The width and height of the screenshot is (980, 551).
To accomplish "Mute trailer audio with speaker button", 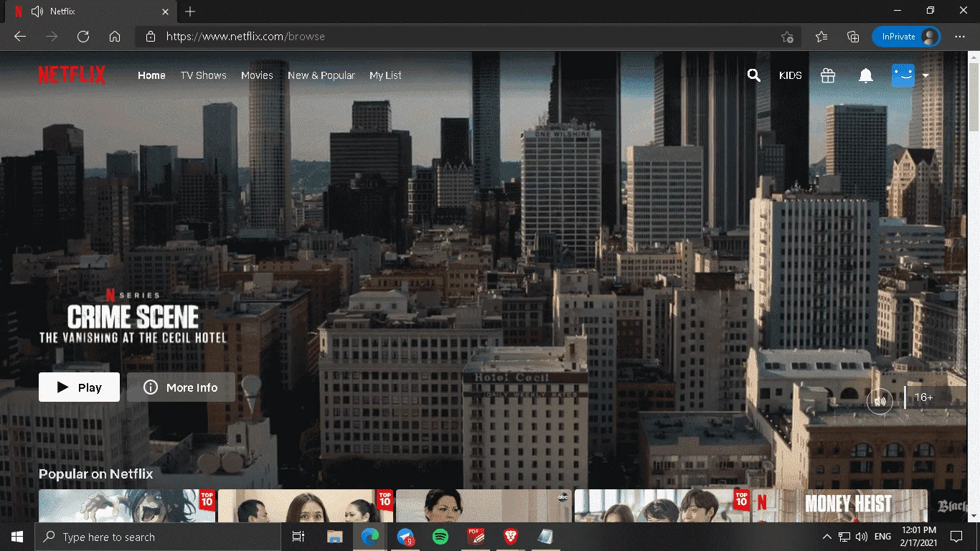I will (880, 400).
